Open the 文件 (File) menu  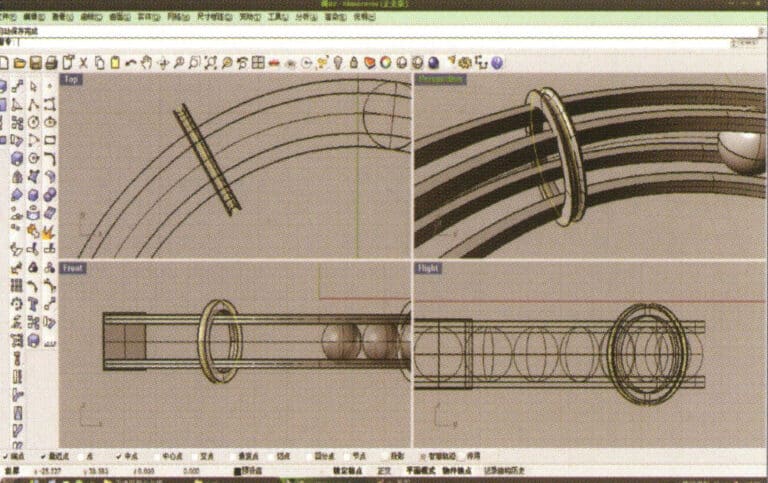(6, 17)
